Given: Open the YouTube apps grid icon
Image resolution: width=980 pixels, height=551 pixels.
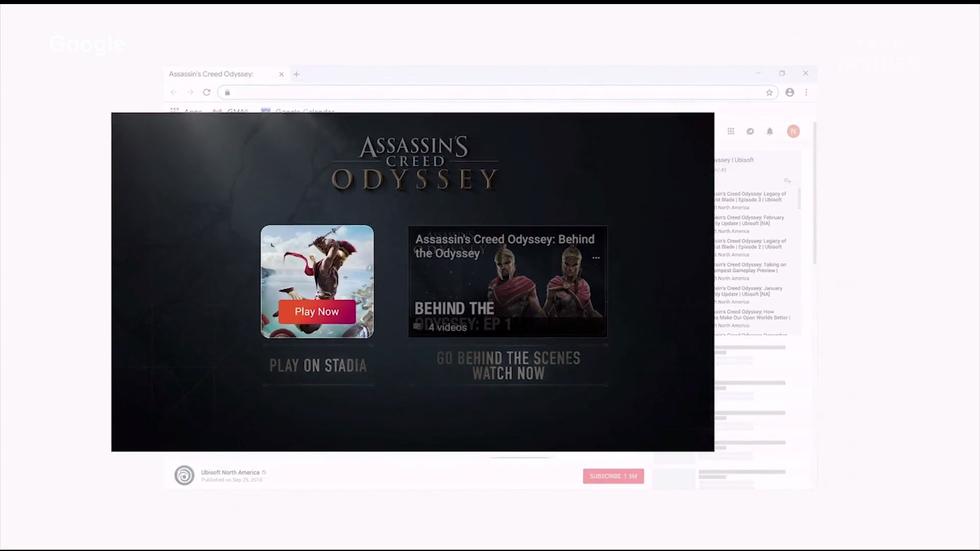Looking at the screenshot, I should (731, 131).
